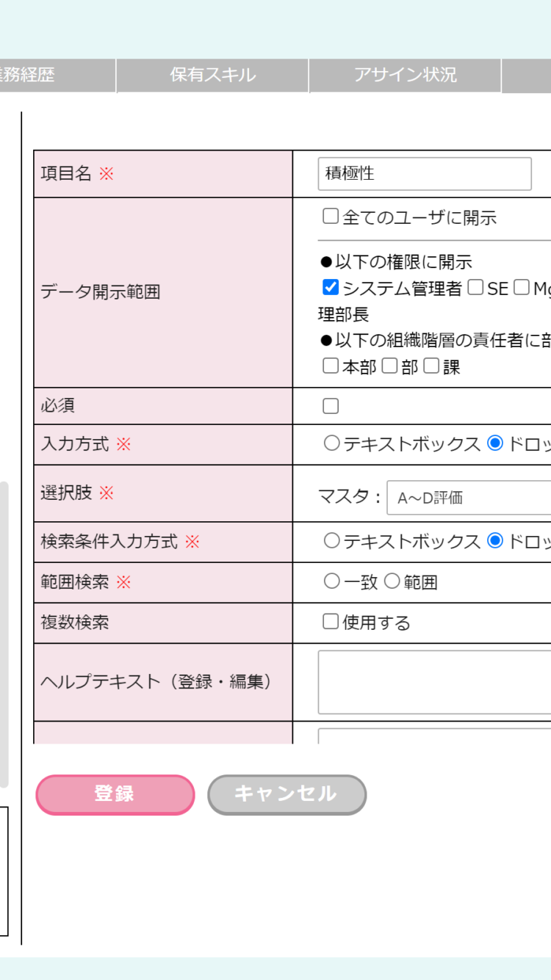Switch to the 保有スキル tab
The width and height of the screenshot is (551, 980).
click(212, 75)
